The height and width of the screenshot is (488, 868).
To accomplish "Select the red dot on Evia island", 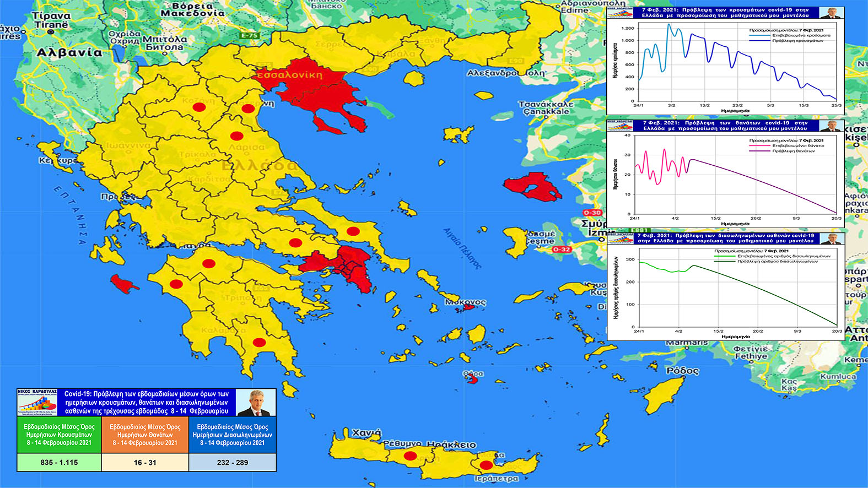I will coord(353,231).
